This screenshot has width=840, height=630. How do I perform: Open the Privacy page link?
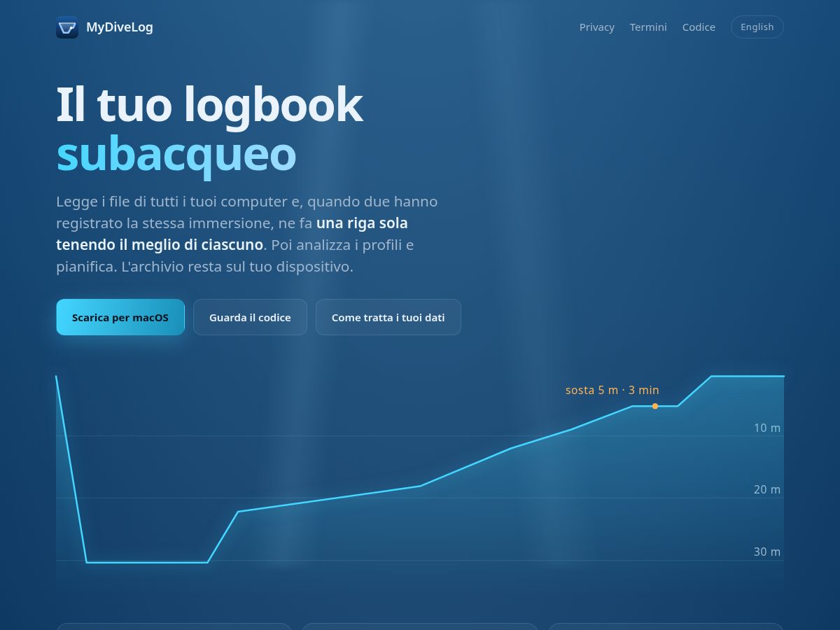[597, 27]
